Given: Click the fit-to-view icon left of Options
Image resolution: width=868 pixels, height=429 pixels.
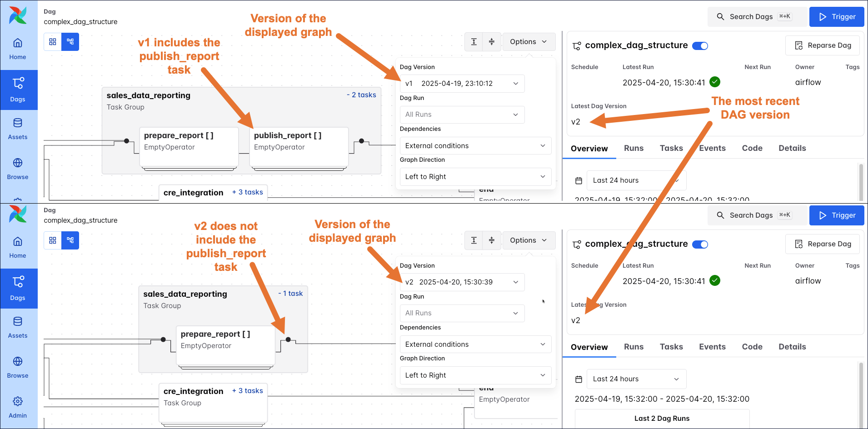Looking at the screenshot, I should click(474, 41).
